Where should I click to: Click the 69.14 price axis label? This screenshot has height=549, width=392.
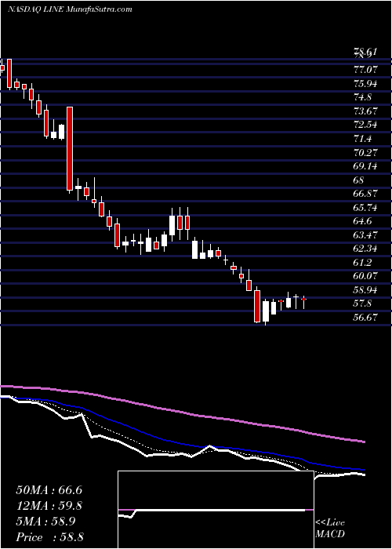point(366,166)
